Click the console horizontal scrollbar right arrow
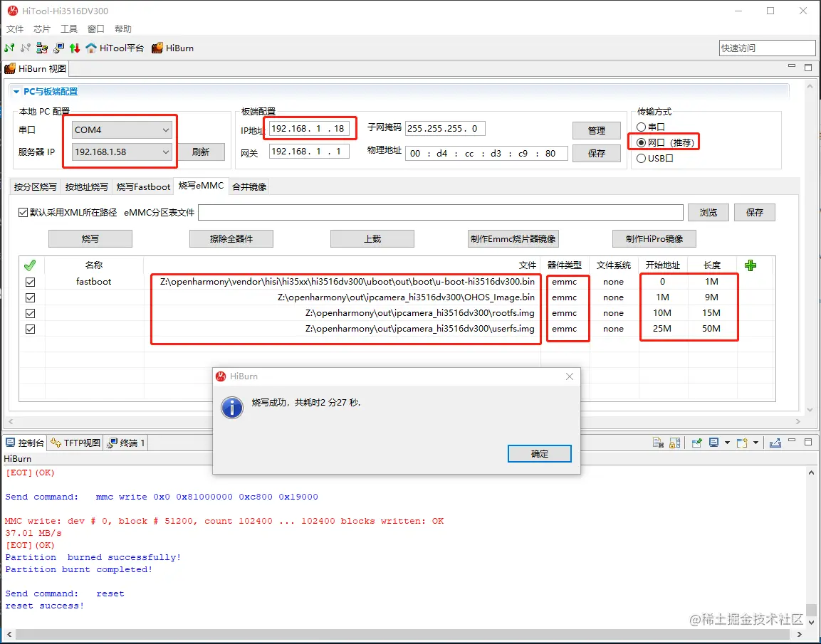Image resolution: width=821 pixels, height=644 pixels. [799, 635]
